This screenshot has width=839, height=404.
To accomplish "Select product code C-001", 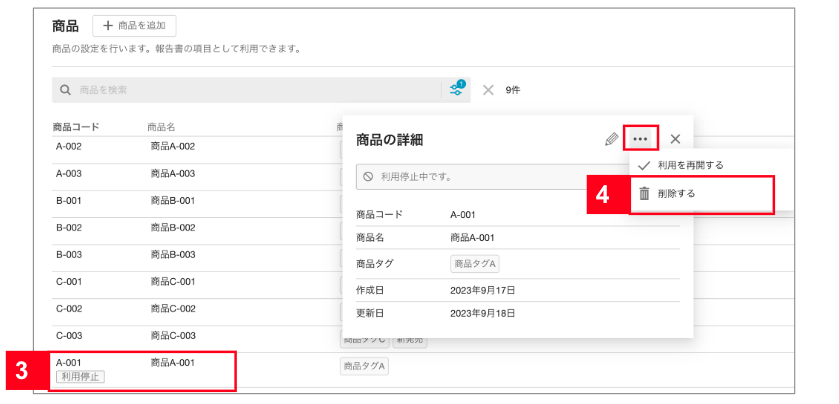I will click(68, 281).
